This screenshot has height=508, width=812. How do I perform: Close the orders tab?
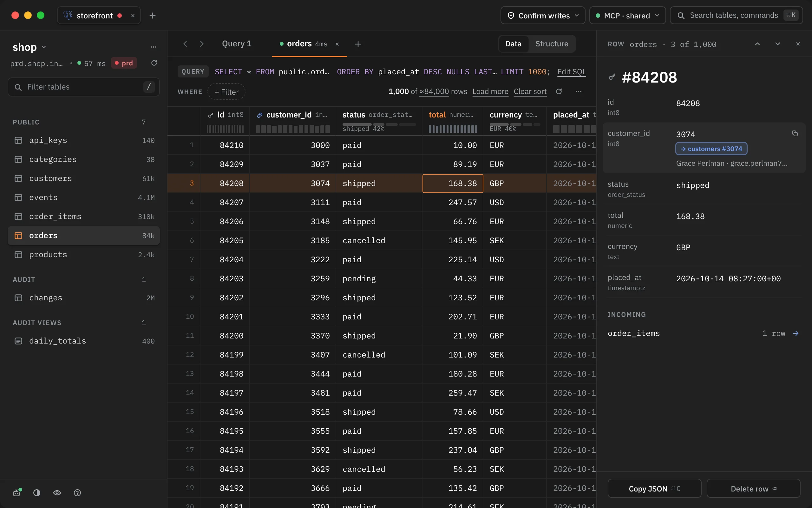[x=337, y=44]
